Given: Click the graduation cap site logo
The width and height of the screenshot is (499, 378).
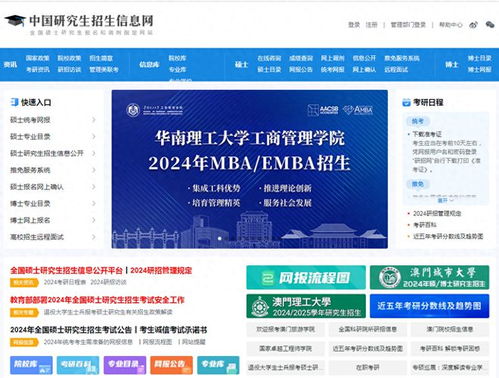Looking at the screenshot, I should (x=15, y=20).
